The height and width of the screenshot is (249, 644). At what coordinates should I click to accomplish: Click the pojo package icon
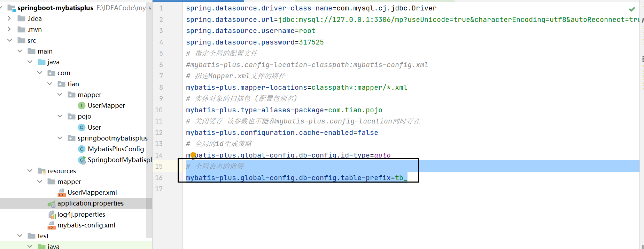tap(72, 116)
